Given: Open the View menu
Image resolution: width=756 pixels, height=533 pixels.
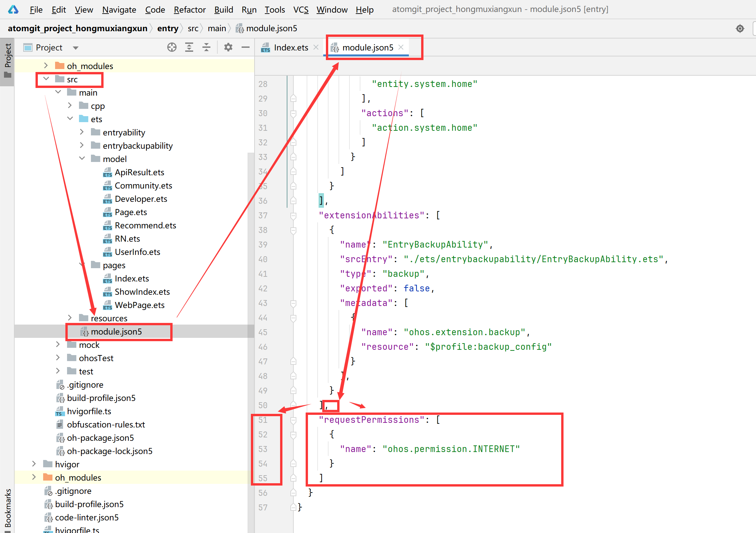Looking at the screenshot, I should pyautogui.click(x=84, y=10).
